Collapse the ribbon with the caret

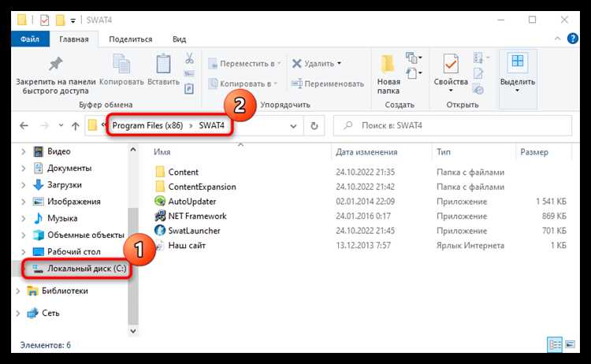click(x=557, y=39)
